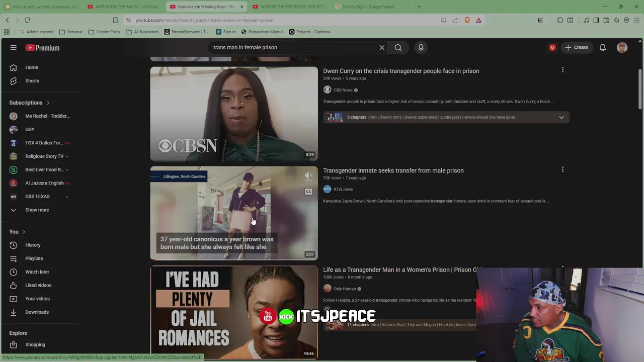Open Al Jazeera English subscription
This screenshot has width=644, height=362.
(40, 183)
